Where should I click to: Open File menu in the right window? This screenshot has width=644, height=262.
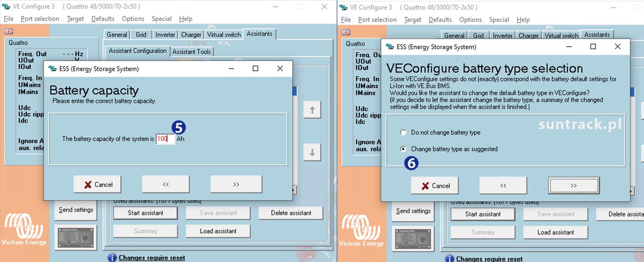point(346,20)
